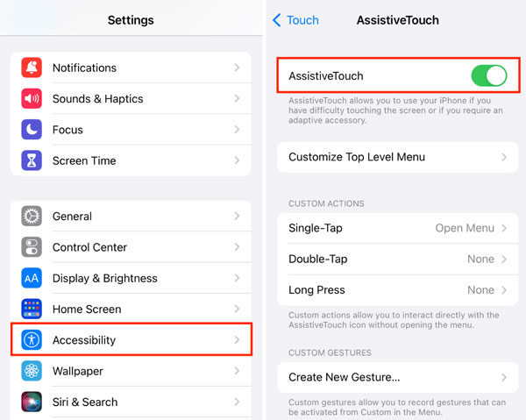Tap the Focus moon icon
The width and height of the screenshot is (526, 420).
[32, 130]
